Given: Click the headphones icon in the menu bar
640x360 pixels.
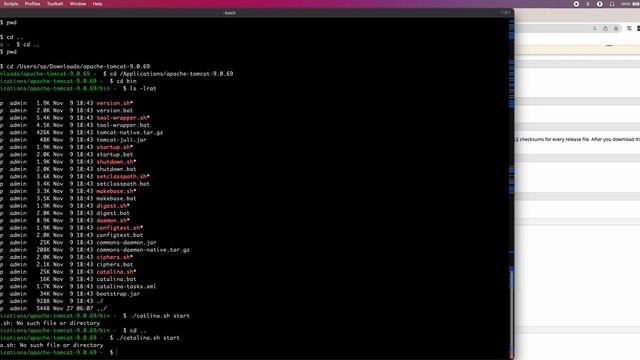Looking at the screenshot, I should [612, 4].
